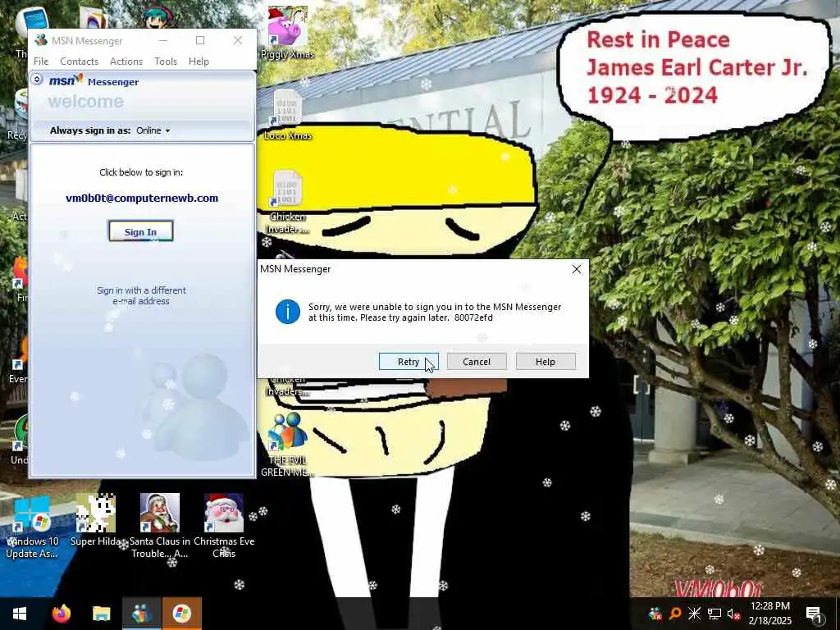Select THE EVIL GREEN ME... desktop icon
The width and height of the screenshot is (840, 630).
(287, 445)
